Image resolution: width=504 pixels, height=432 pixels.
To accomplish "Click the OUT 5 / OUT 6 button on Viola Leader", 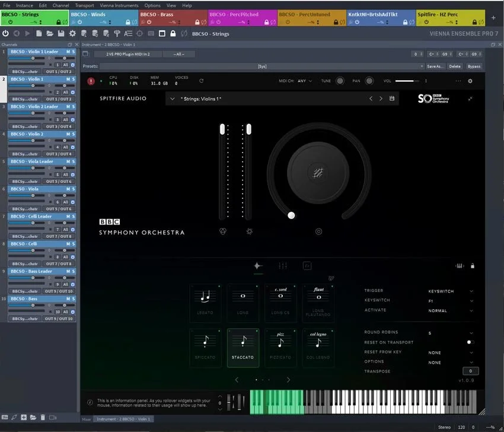I will click(59, 182).
